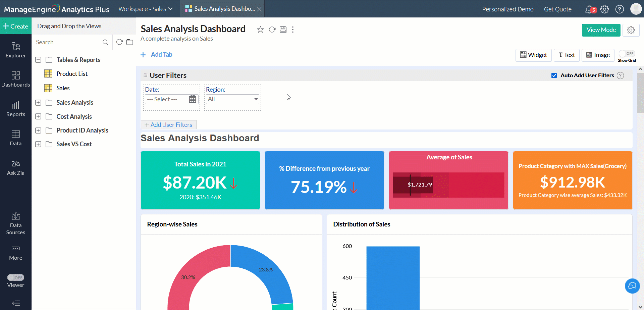Open settings gear in the top bar
The image size is (644, 310).
(x=605, y=9)
